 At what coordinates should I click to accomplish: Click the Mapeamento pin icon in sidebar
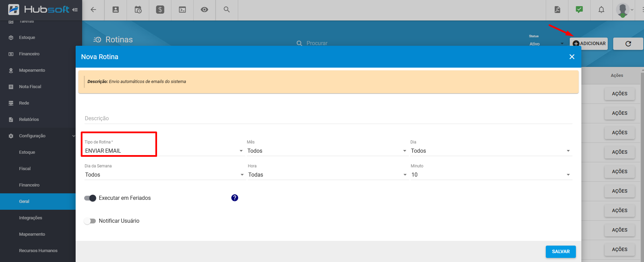[11, 70]
